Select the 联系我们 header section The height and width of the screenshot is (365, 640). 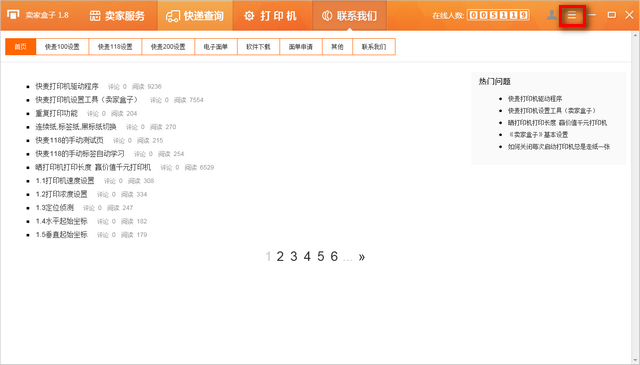tap(349, 16)
